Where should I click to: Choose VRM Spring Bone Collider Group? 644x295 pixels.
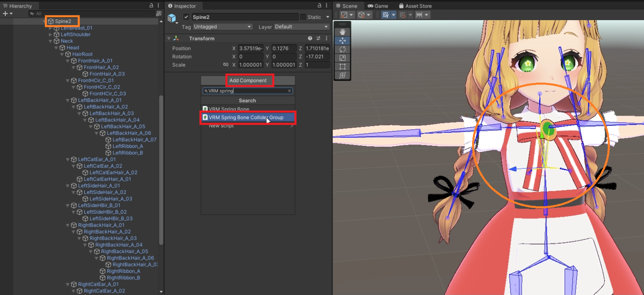248,118
